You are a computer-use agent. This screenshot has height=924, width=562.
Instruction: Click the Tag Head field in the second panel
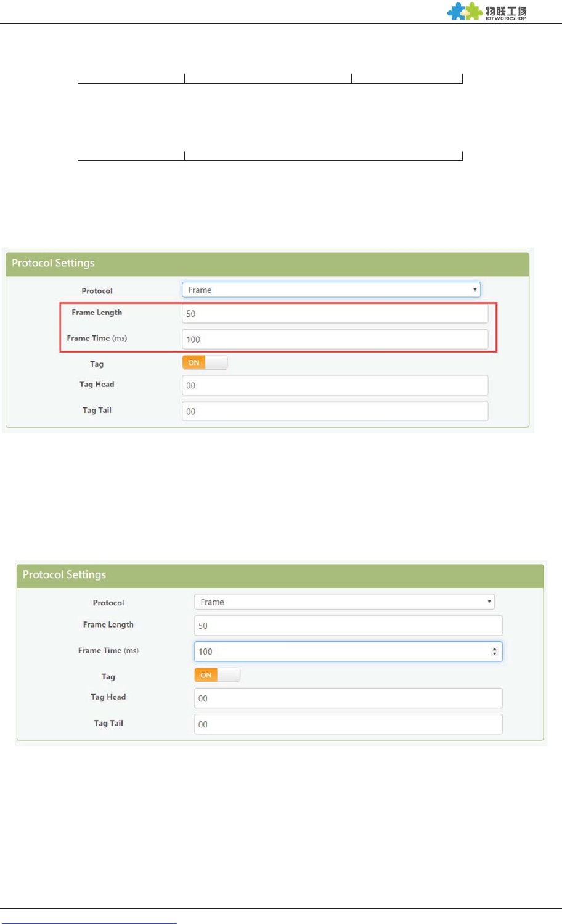348,698
